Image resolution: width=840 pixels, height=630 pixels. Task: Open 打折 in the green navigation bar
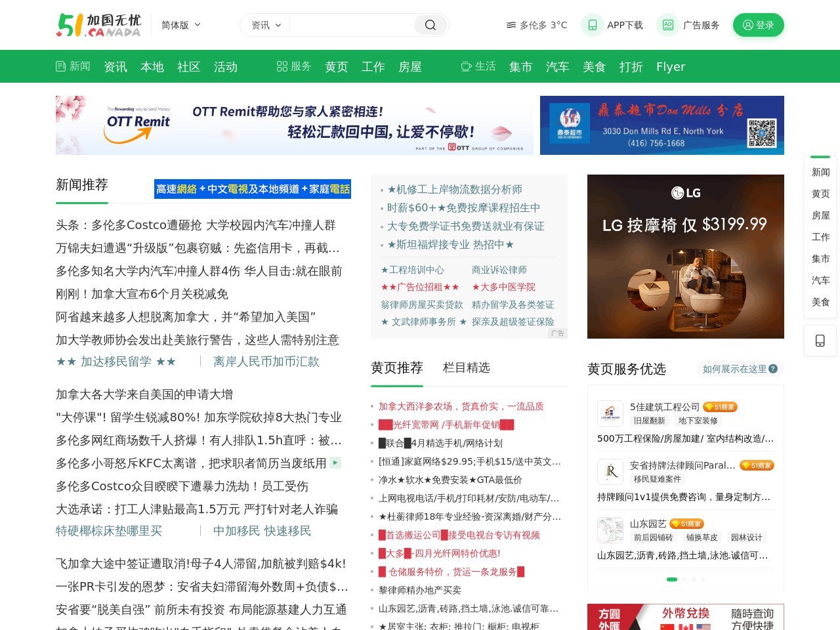coord(631,67)
